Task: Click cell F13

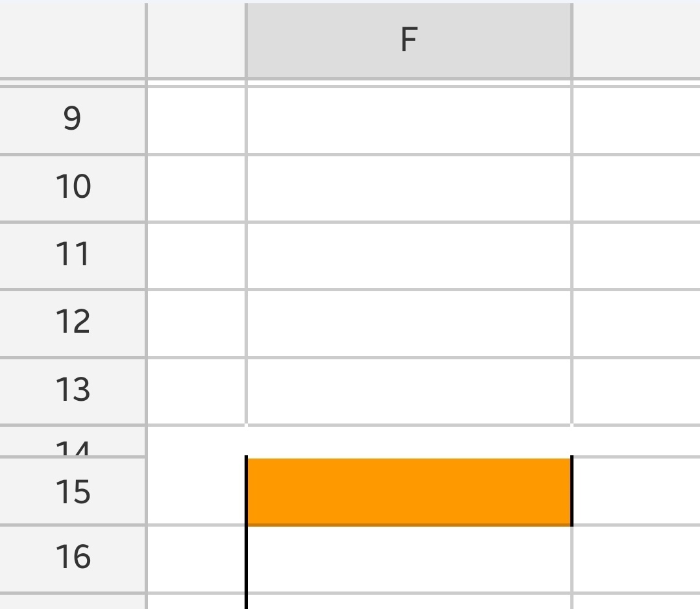Action: click(409, 391)
